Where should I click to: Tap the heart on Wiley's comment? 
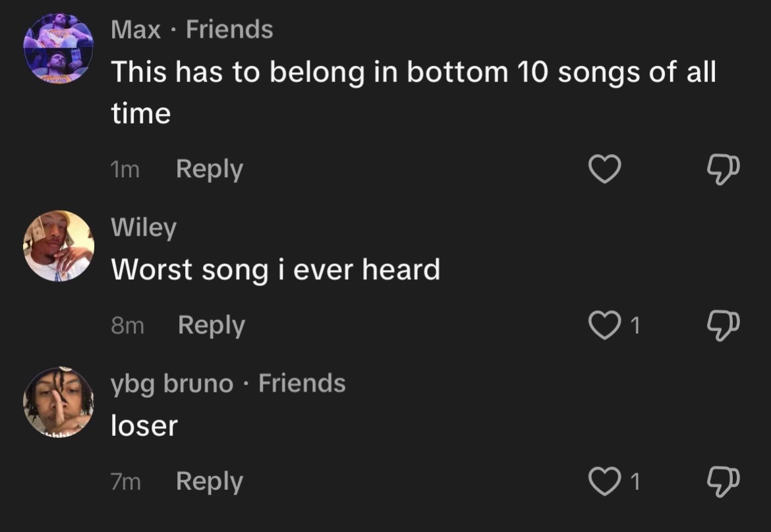tap(604, 325)
